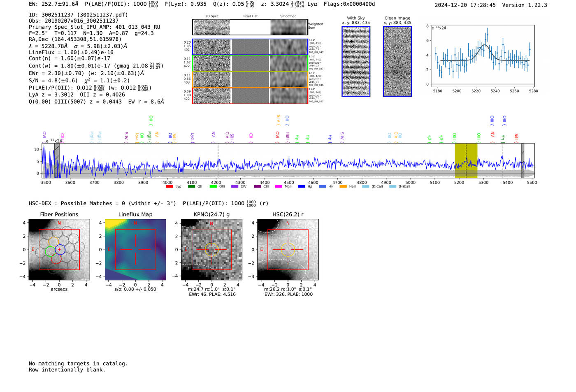The width and height of the screenshot is (576, 392).
Task: Pick the OIII bright green legend swatch
Action: 213,187
